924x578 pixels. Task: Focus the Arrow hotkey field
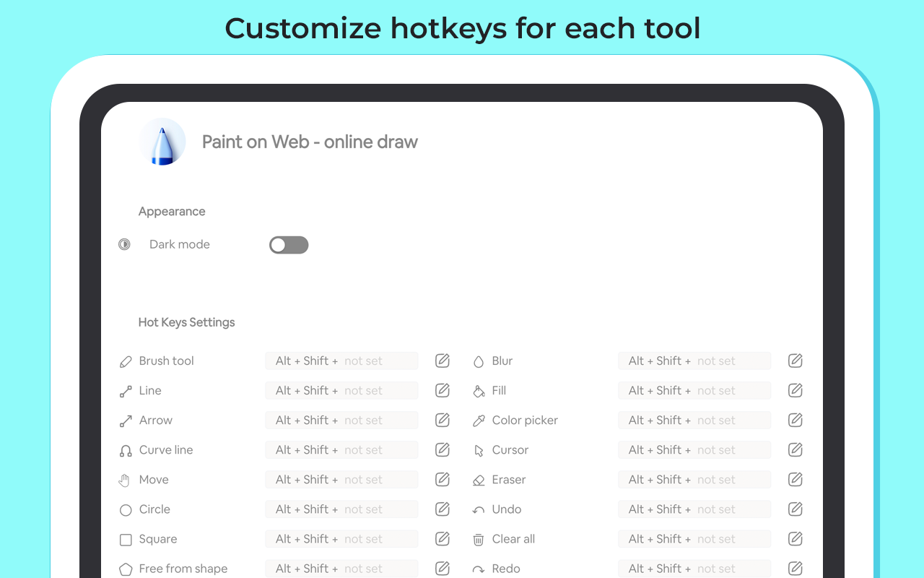pos(341,420)
